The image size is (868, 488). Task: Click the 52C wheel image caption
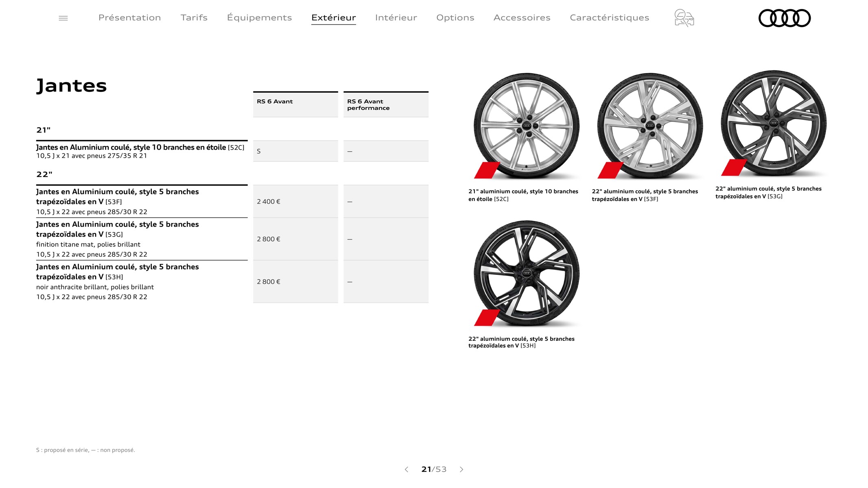pyautogui.click(x=523, y=195)
